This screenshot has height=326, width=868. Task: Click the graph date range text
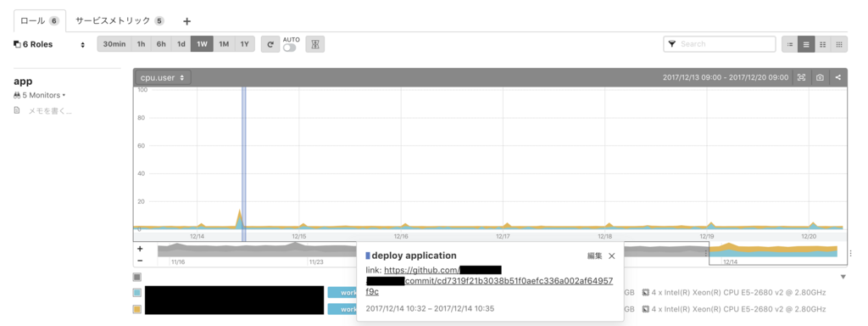click(x=726, y=77)
